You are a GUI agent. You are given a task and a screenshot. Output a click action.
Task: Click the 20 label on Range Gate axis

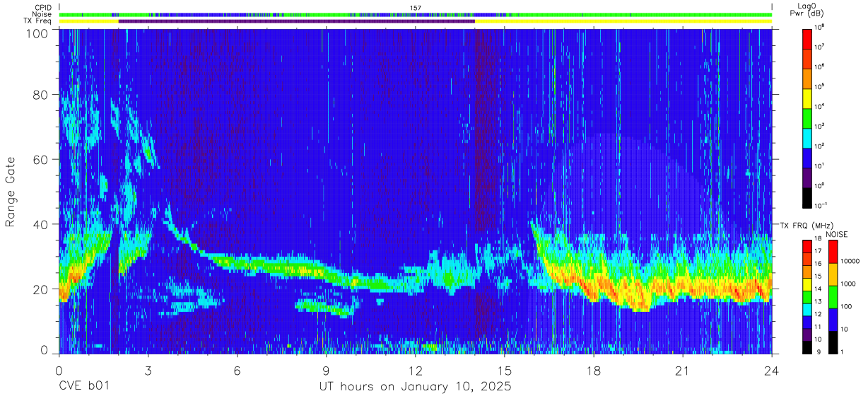tap(40, 289)
